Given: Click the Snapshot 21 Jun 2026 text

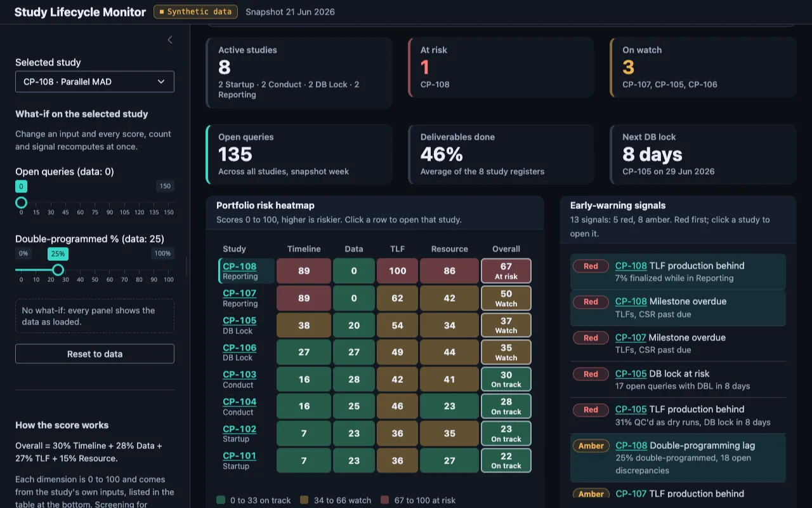Looking at the screenshot, I should click(x=290, y=12).
